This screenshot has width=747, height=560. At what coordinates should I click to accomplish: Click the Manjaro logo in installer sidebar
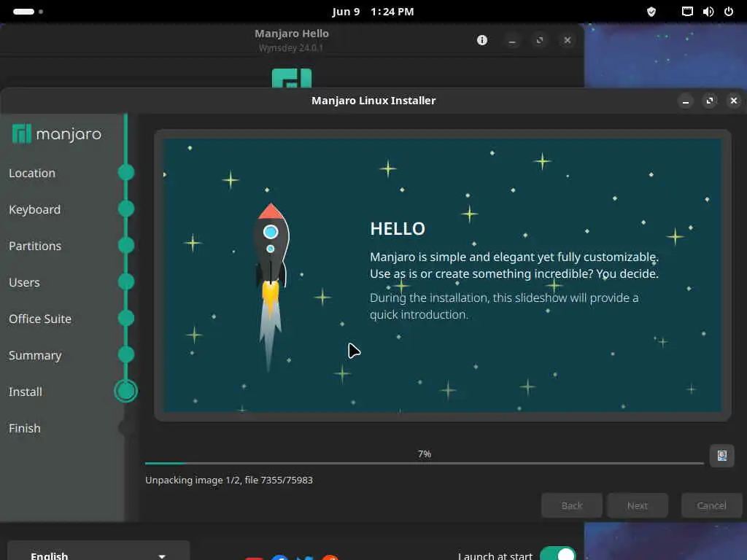pyautogui.click(x=57, y=134)
